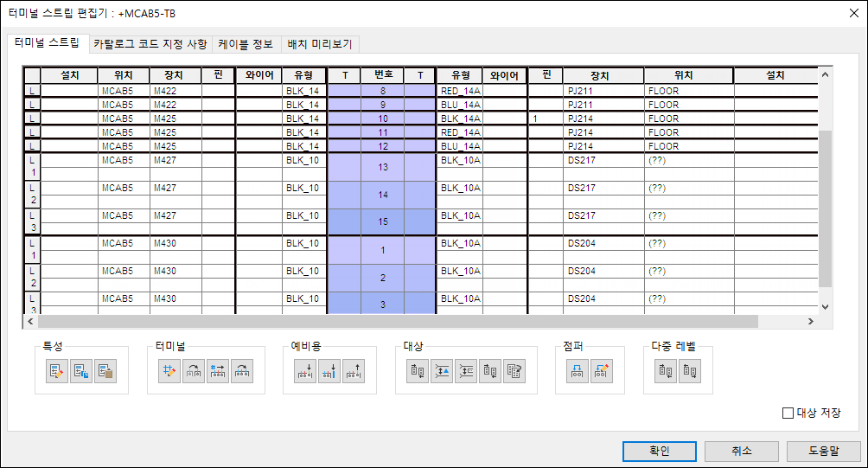
Task: Switch to 카탈로그 코드 지정 사항 tab
Action: click(150, 44)
